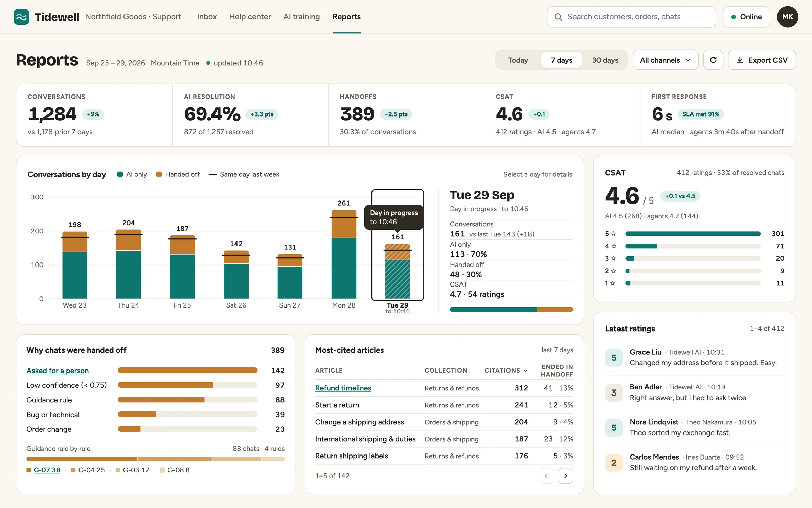Click Northfield Goods · Support workspace name

133,17
